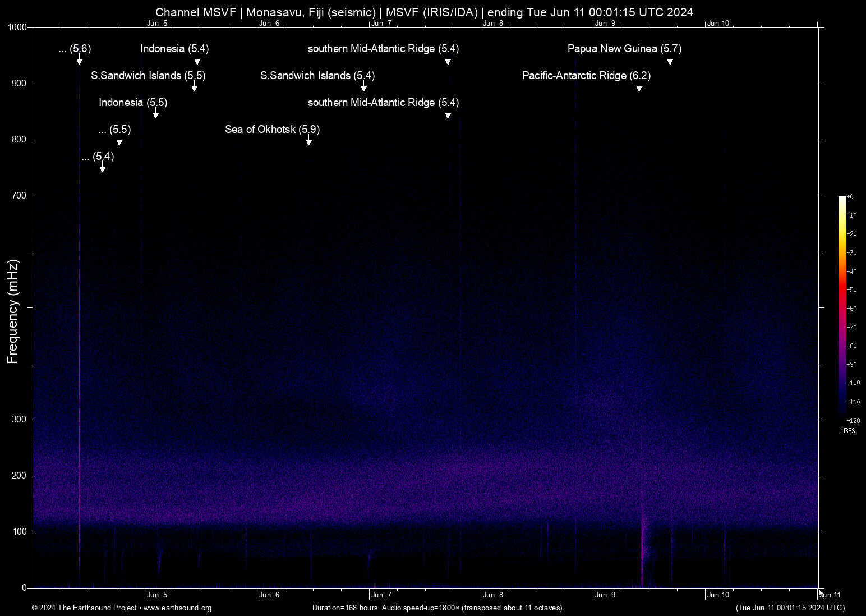
Task: Click the Jun 10 label on the top axis
Action: pos(718,23)
